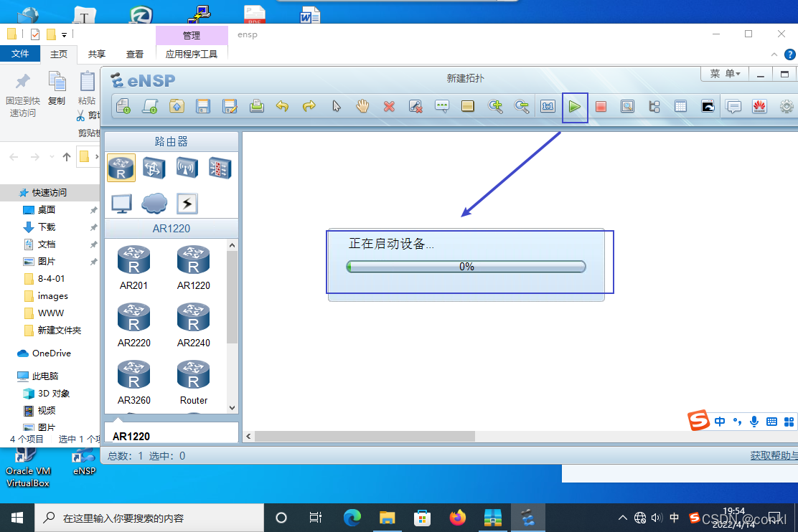Switch to 共享 tab in File Explorer

click(96, 54)
